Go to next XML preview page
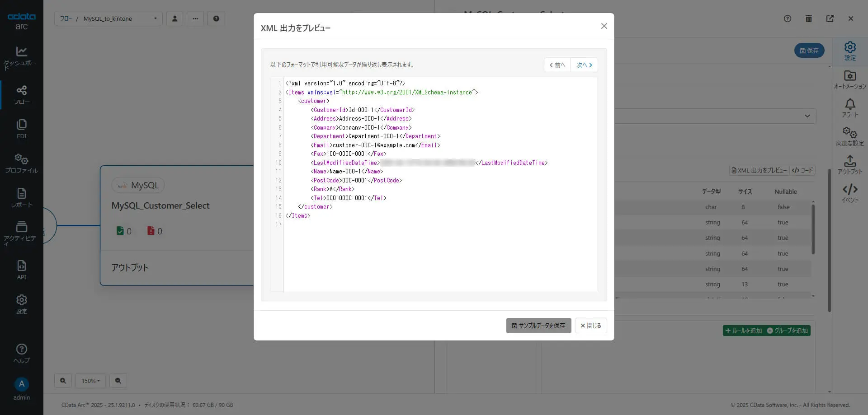 (x=584, y=65)
